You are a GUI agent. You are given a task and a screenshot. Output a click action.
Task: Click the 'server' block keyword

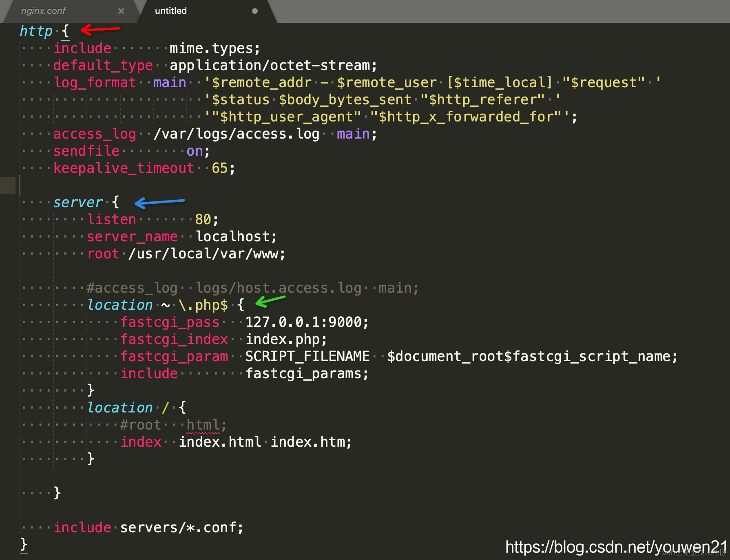pos(78,203)
